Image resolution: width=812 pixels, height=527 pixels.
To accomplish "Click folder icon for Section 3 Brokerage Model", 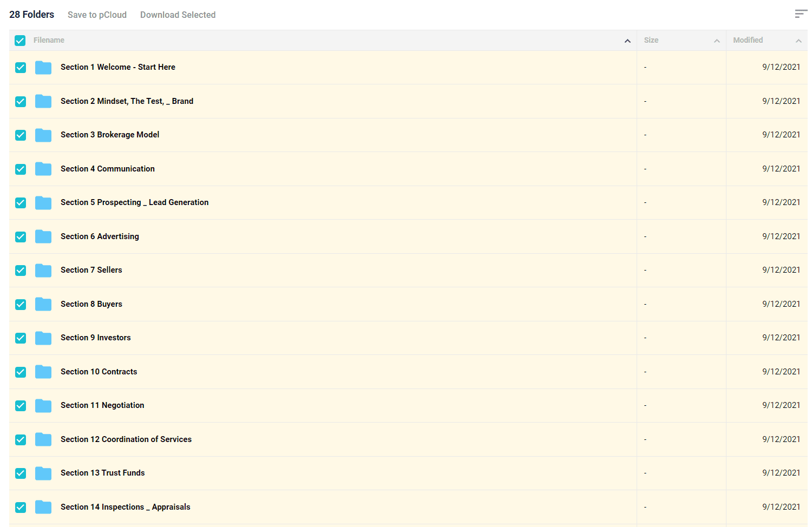I will click(43, 135).
